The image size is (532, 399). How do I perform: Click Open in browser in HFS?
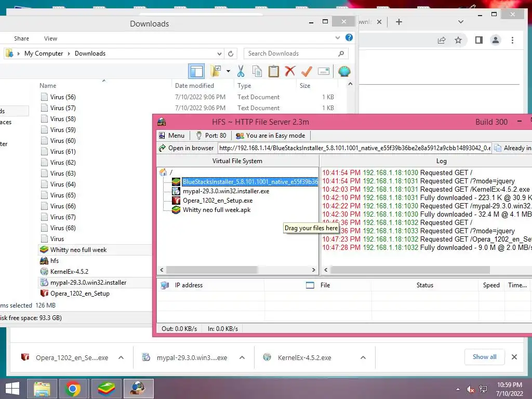187,148
